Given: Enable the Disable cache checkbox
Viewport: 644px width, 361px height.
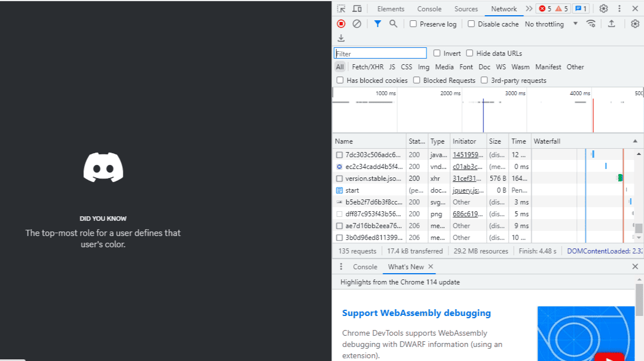Looking at the screenshot, I should click(x=471, y=24).
